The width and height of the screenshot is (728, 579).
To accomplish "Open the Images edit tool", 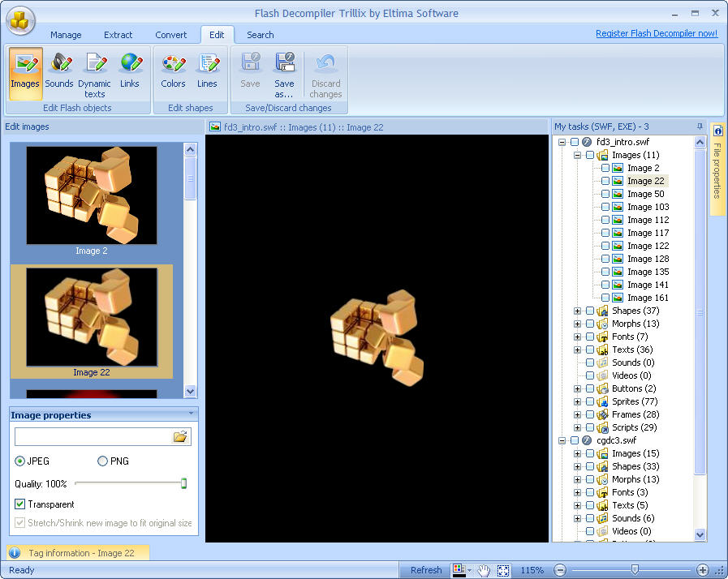I will coord(25,73).
